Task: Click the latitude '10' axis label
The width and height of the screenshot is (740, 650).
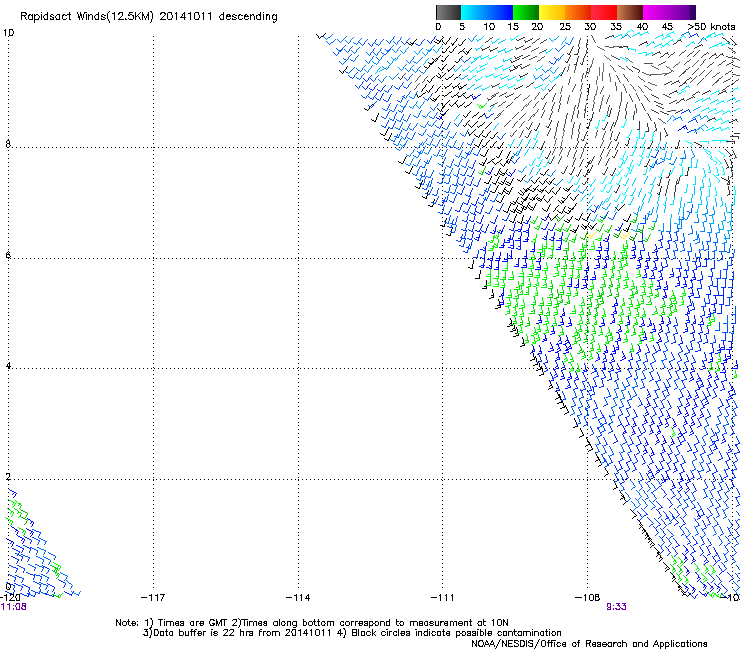Action: (x=8, y=33)
